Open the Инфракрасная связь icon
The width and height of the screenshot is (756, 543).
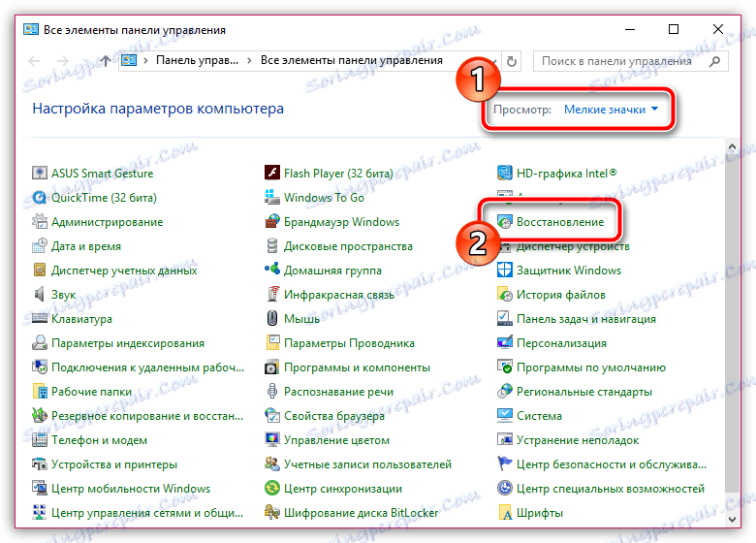click(272, 294)
